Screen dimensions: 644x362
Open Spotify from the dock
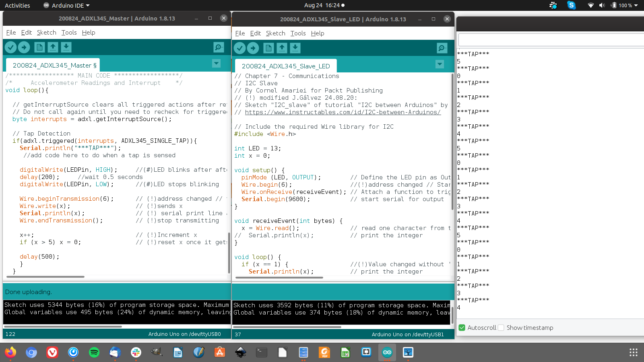coord(94,353)
